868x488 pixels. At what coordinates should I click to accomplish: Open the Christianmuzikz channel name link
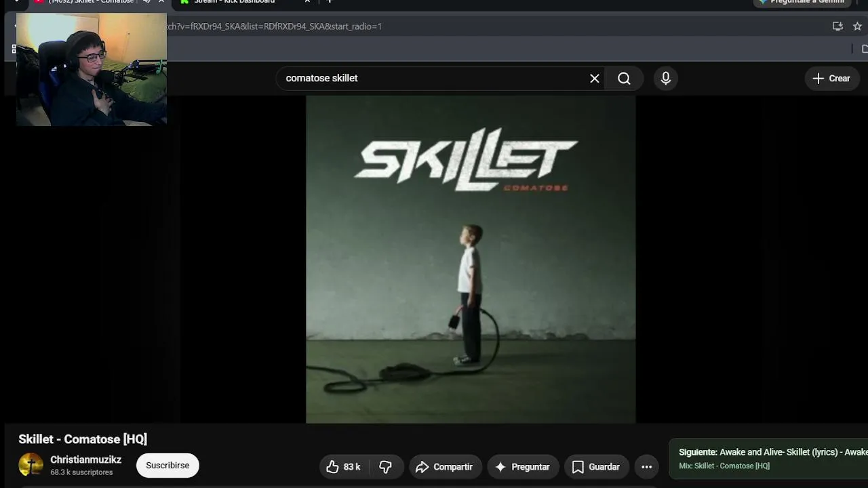(85, 460)
